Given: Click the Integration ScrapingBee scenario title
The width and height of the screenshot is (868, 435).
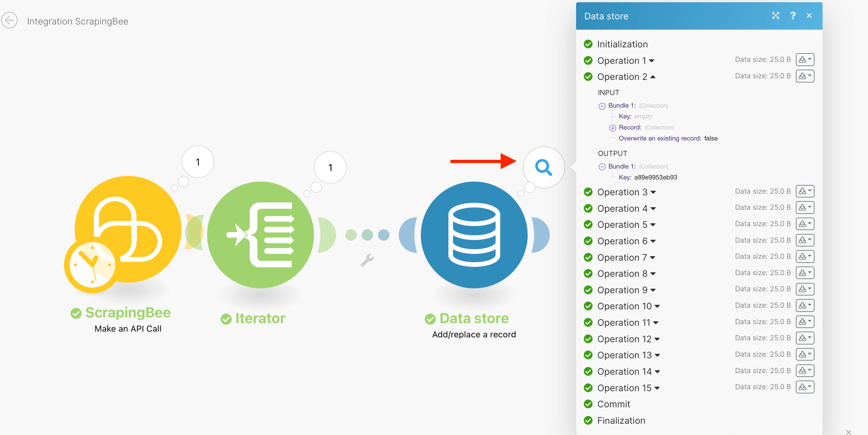Looking at the screenshot, I should (78, 21).
